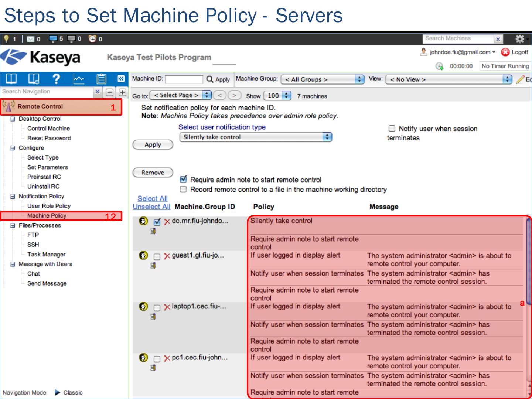Image resolution: width=532 pixels, height=399 pixels.
Task: Collapse navigation panel with double-arrow icon
Action: tap(121, 79)
